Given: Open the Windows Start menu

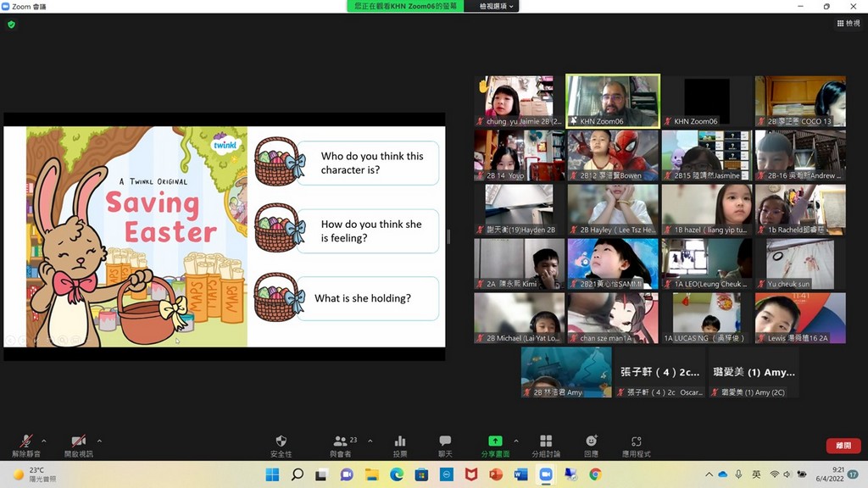Looking at the screenshot, I should (x=272, y=474).
